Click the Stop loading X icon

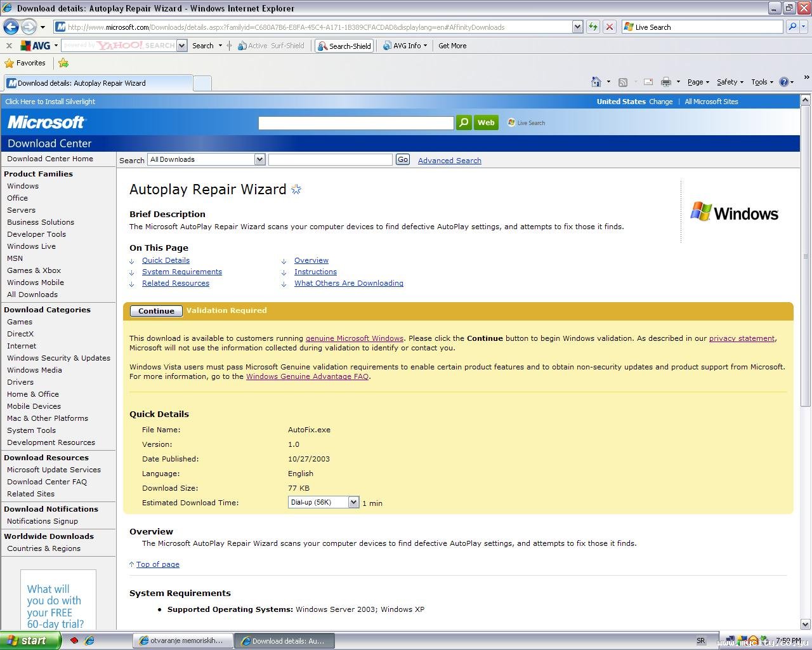(x=610, y=27)
